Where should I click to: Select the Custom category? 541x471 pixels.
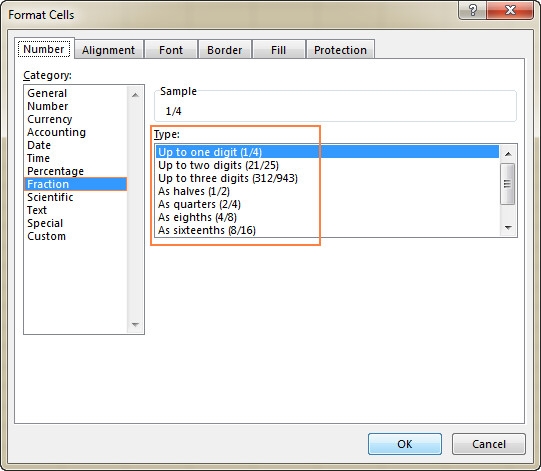pos(76,236)
